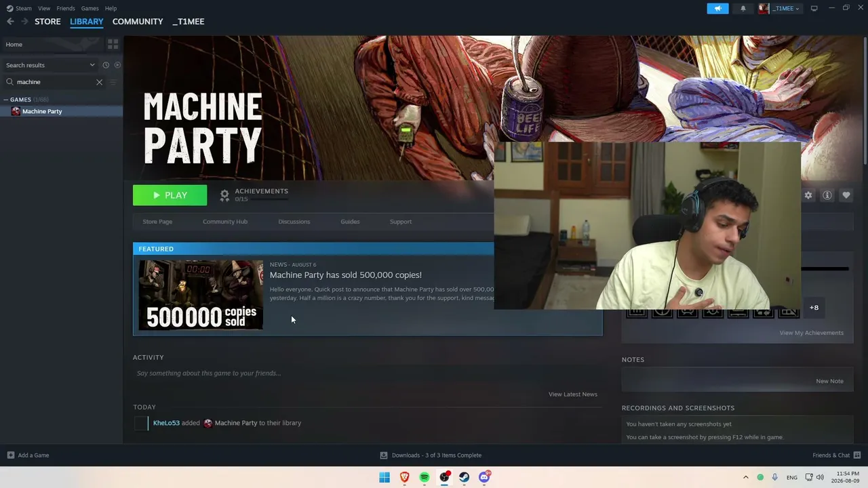
Task: Open Spotify from taskbar
Action: pyautogui.click(x=425, y=477)
